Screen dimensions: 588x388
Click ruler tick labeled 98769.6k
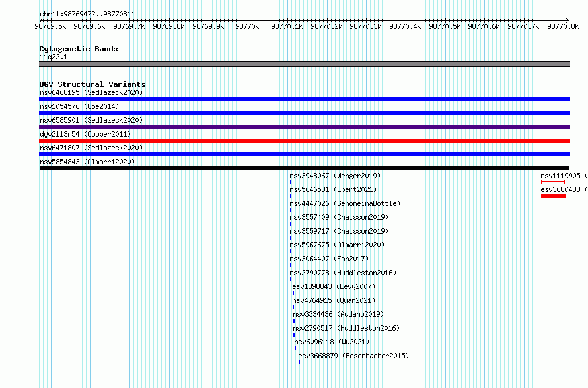90,26
